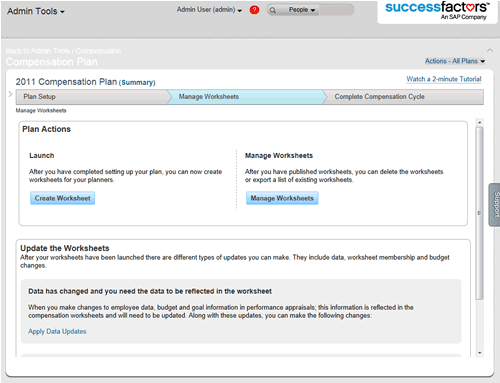Click the 'Manage Worksheets' breadcrumb text below the tabs
This screenshot has width=500, height=383.
pyautogui.click(x=41, y=111)
